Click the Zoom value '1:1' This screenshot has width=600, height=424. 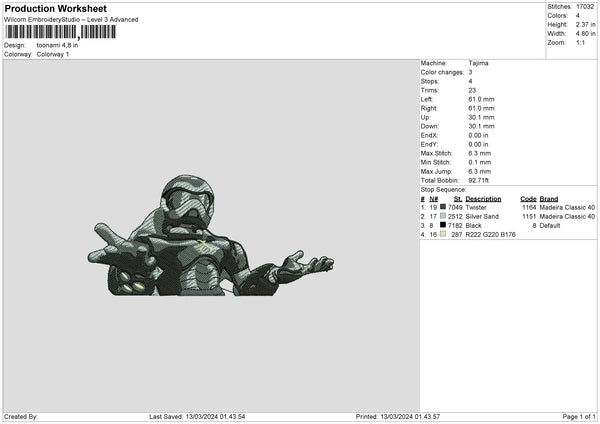point(580,42)
